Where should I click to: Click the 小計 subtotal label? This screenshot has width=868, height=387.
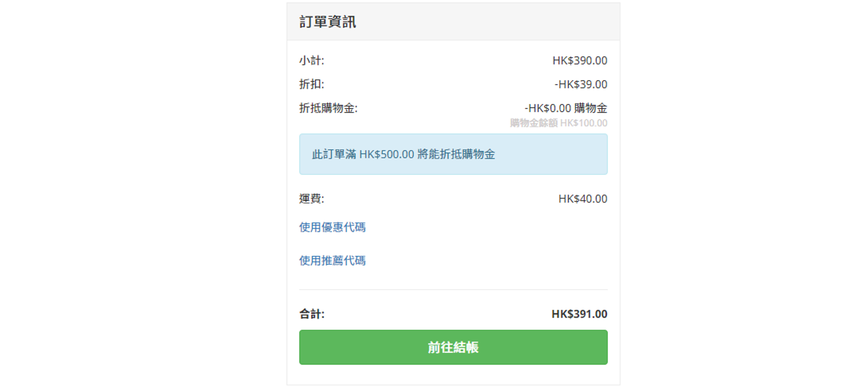pyautogui.click(x=311, y=60)
